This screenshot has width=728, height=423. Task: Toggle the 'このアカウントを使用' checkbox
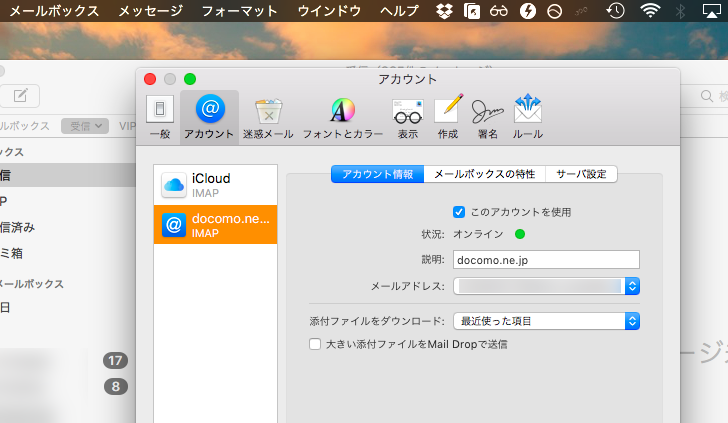[x=459, y=212]
